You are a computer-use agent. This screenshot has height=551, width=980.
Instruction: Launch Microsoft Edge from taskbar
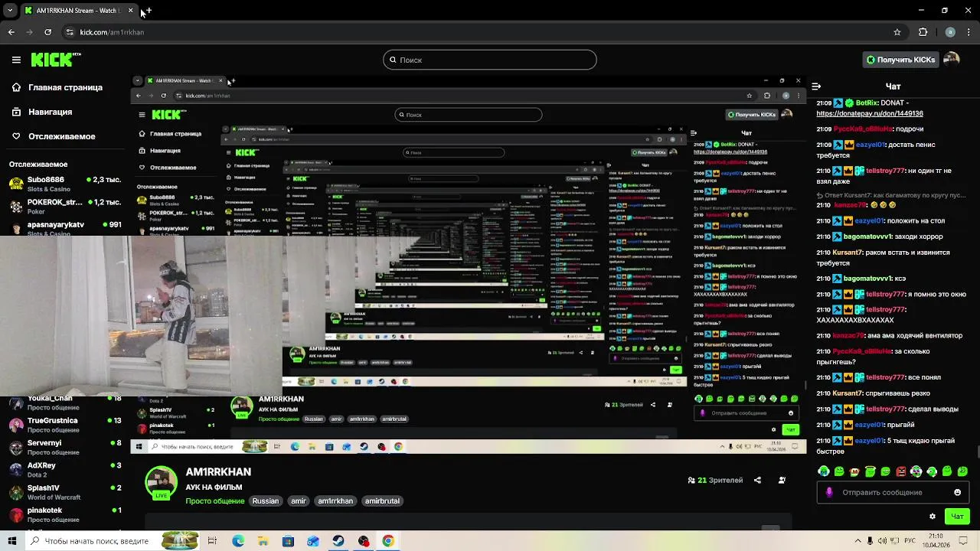[238, 541]
